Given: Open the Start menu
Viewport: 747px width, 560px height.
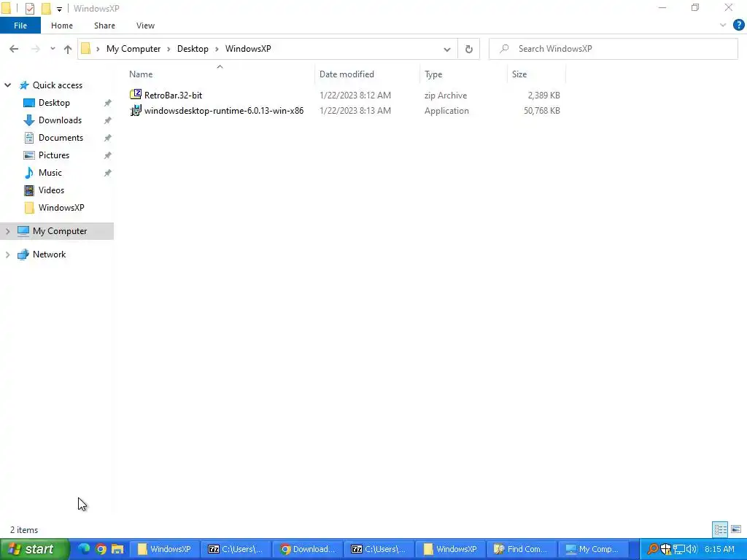Looking at the screenshot, I should pos(34,549).
